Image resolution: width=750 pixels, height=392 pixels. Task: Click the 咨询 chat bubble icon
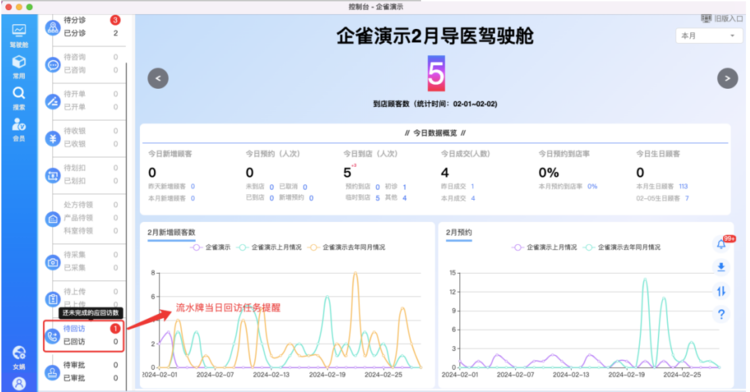point(53,64)
